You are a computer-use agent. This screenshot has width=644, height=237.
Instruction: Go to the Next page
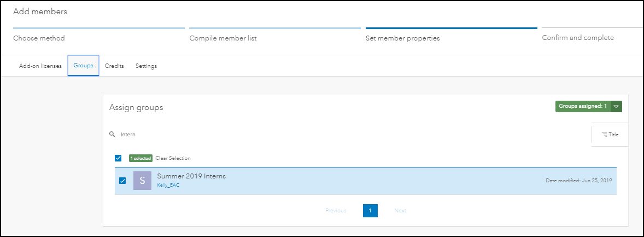[x=400, y=211]
